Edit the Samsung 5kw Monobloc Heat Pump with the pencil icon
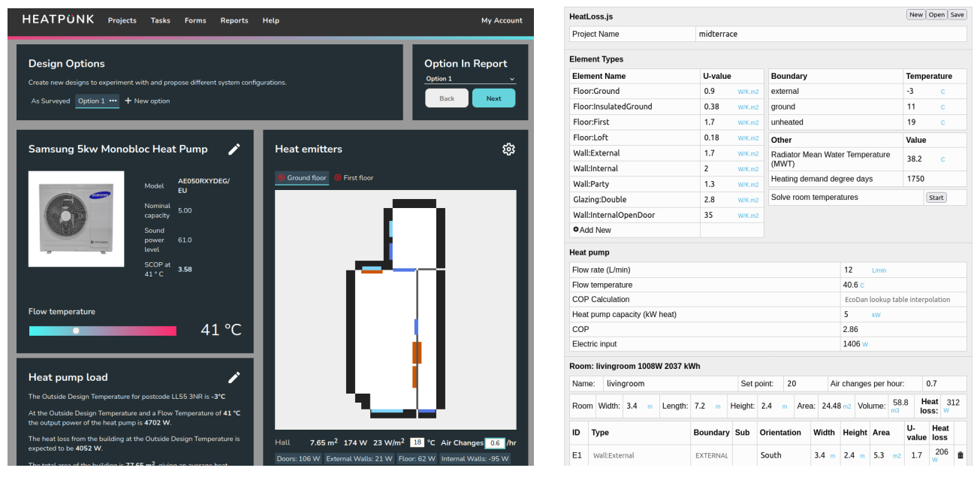Viewport: 980px width, 477px height. coord(234,149)
